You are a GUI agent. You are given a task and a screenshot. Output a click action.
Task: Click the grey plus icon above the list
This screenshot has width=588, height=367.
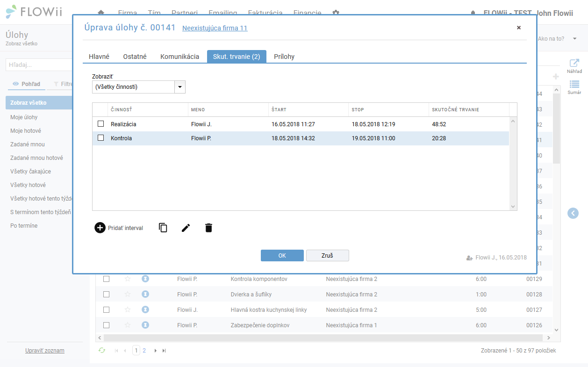point(556,77)
